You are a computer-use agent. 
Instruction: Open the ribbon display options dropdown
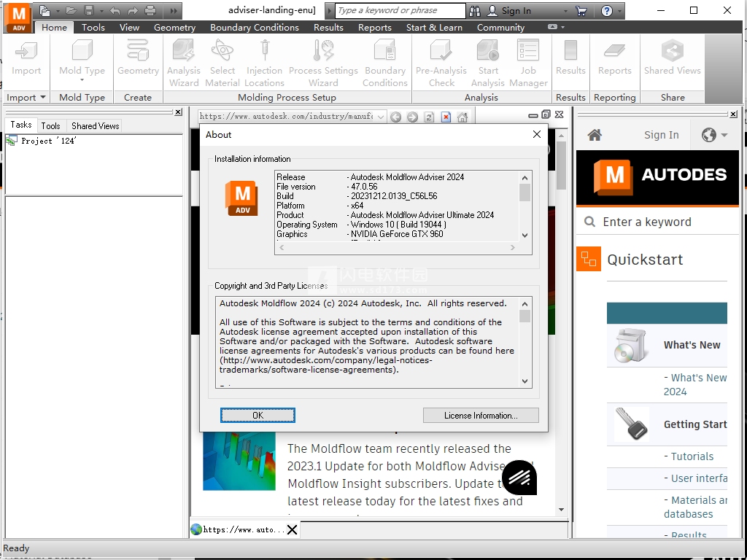pos(555,27)
